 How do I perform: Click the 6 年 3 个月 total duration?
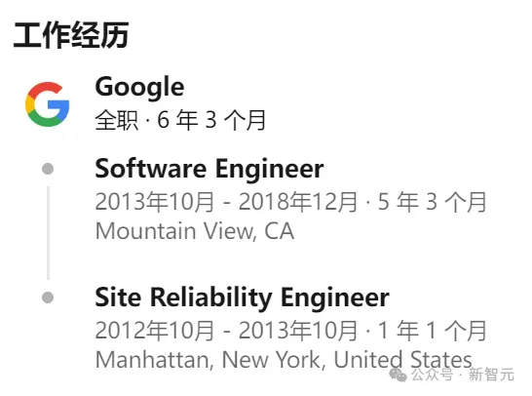point(211,120)
